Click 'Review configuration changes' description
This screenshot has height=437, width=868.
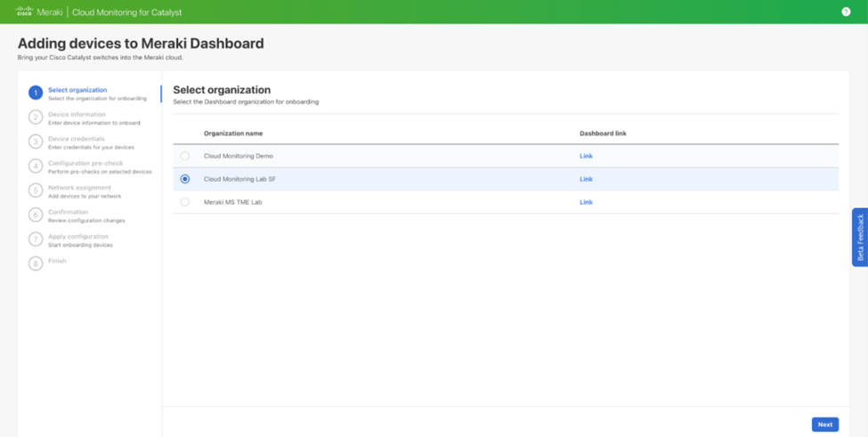[x=86, y=220]
